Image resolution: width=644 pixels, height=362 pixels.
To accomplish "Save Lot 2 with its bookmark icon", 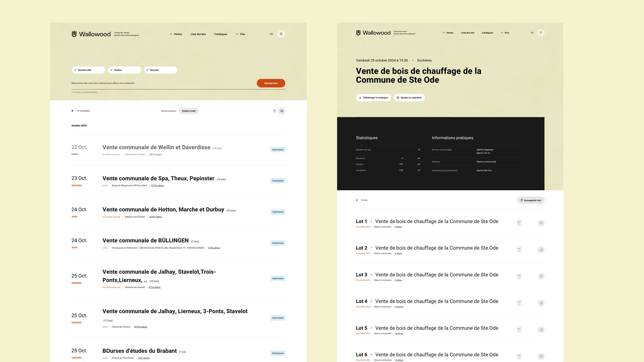I will (x=541, y=250).
